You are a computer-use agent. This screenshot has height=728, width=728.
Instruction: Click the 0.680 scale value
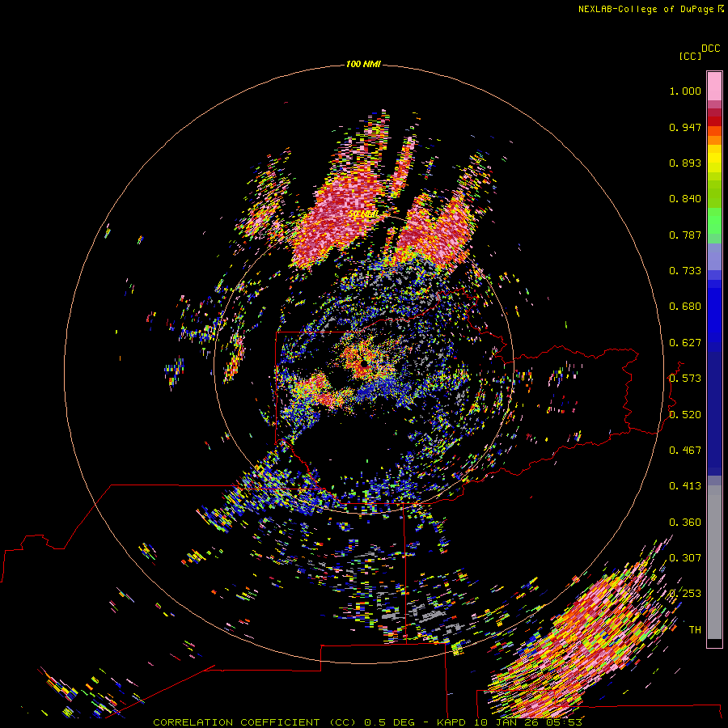(x=685, y=307)
